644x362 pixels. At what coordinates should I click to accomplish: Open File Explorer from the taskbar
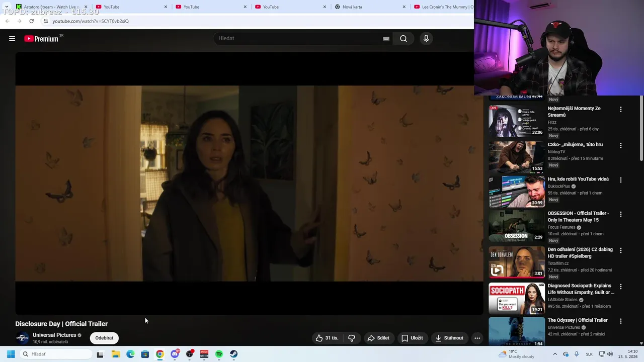point(116,354)
